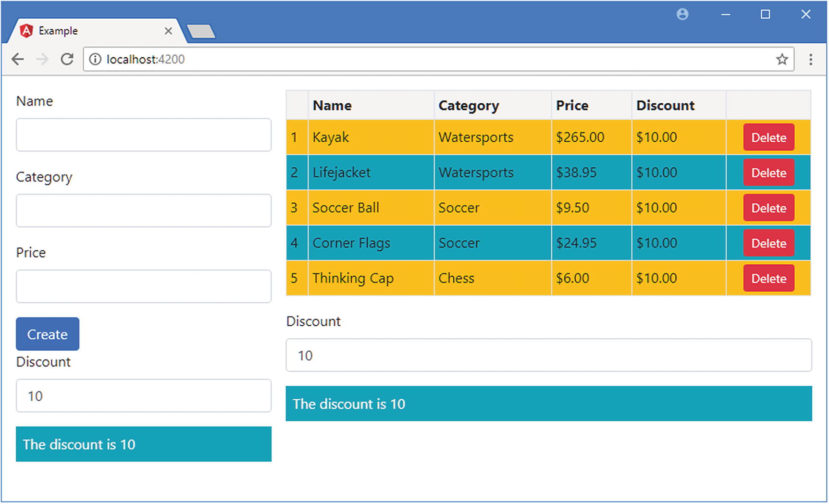Delete the Corner Flags entry
The width and height of the screenshot is (829, 504).
pos(768,243)
